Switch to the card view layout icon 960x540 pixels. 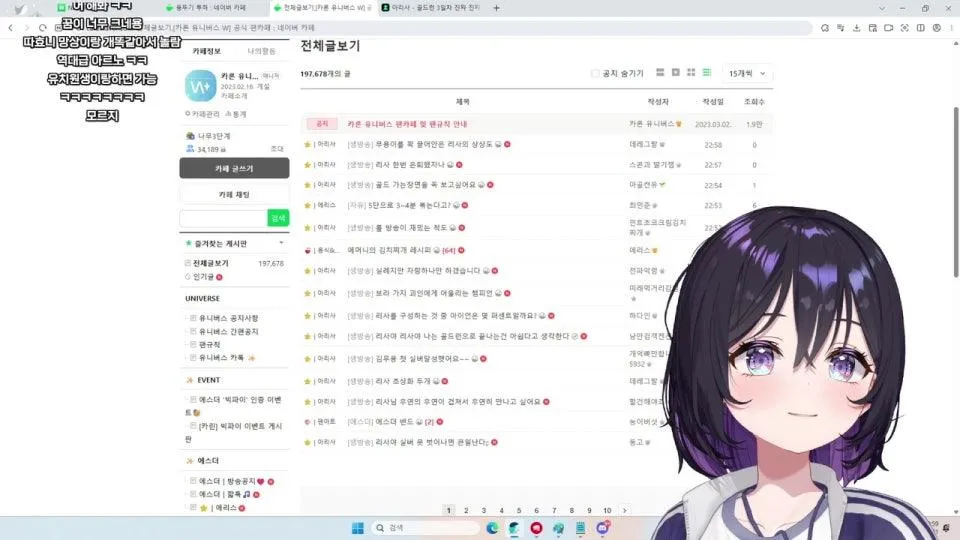[x=675, y=73]
